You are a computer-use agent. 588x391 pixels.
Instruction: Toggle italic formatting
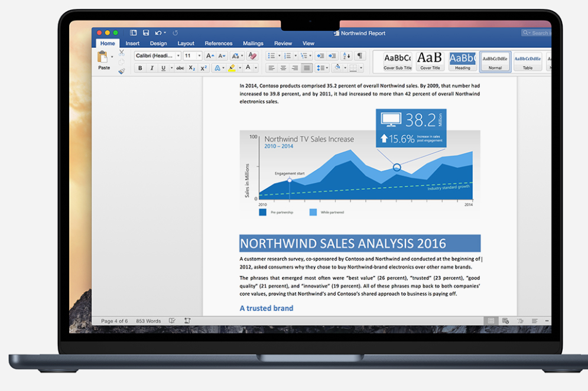click(151, 68)
